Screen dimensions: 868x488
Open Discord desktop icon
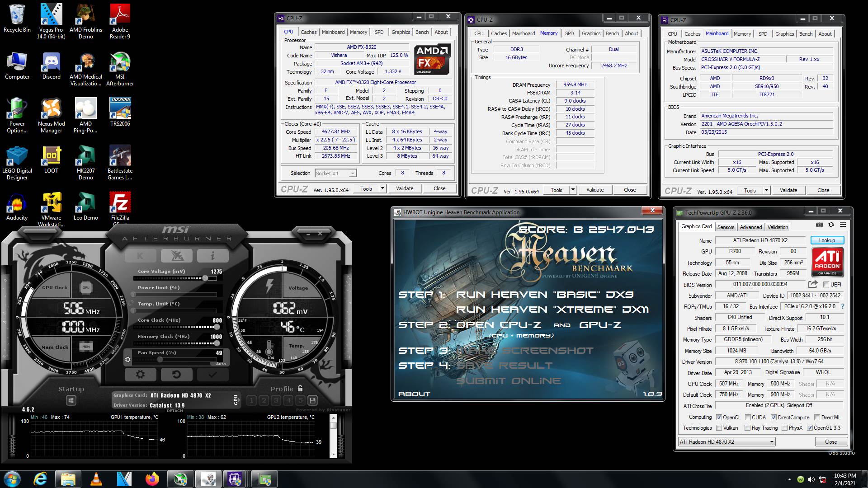coord(52,66)
